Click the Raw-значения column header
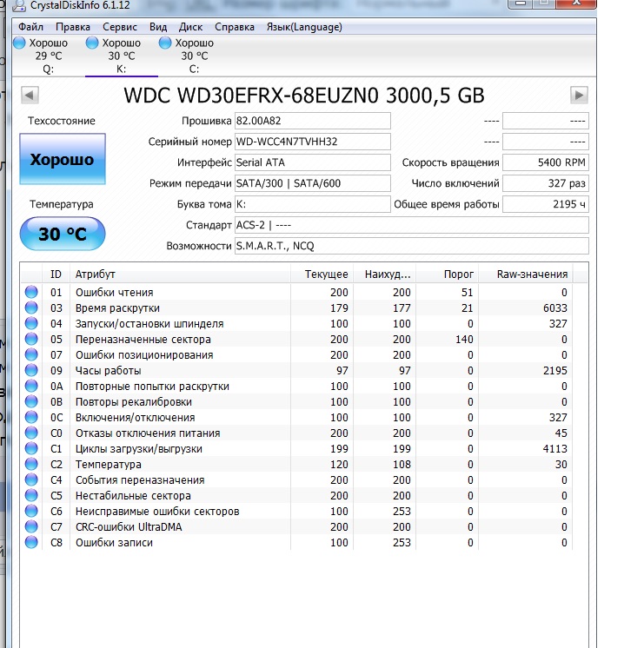 click(x=526, y=274)
